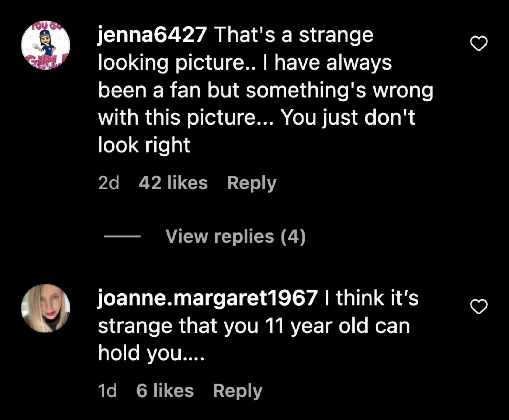Open joanne.margaret1967's profile photo
Image resolution: width=509 pixels, height=420 pixels.
point(46,308)
